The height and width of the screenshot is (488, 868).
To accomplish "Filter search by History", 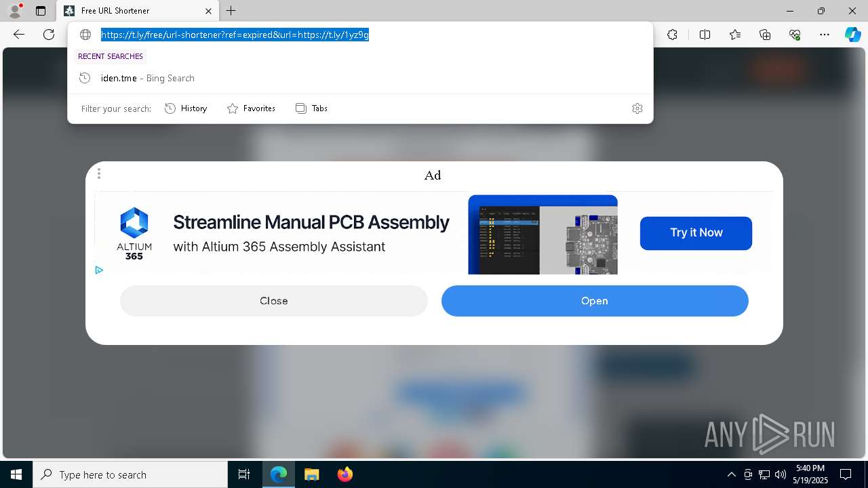I will [186, 108].
